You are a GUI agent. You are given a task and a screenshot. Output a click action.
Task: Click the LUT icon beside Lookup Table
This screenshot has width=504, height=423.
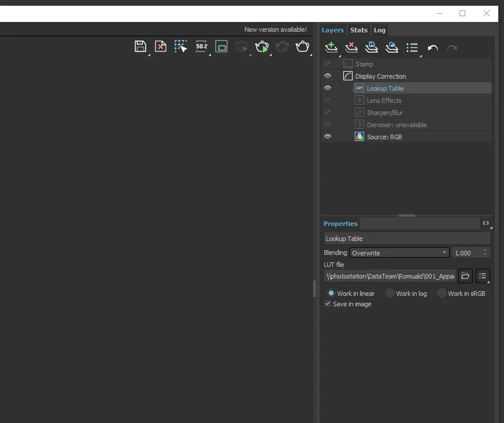coord(360,88)
